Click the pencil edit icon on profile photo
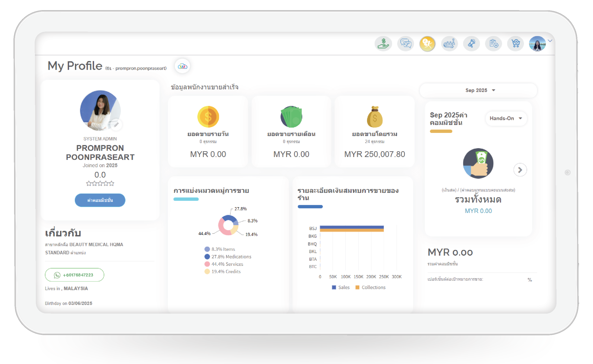Image resolution: width=593 pixels, height=364 pixels. point(116,125)
